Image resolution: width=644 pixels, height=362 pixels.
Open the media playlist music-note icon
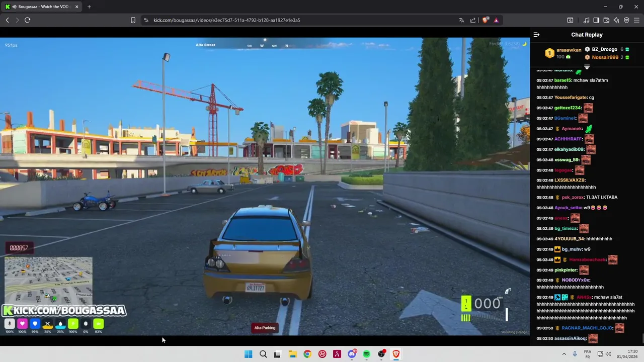click(586, 20)
